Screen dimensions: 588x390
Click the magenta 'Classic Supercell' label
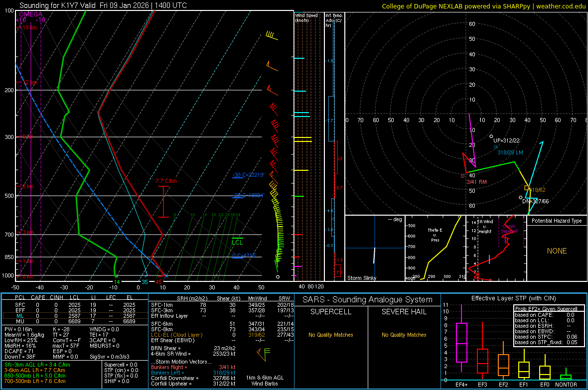[509, 229]
